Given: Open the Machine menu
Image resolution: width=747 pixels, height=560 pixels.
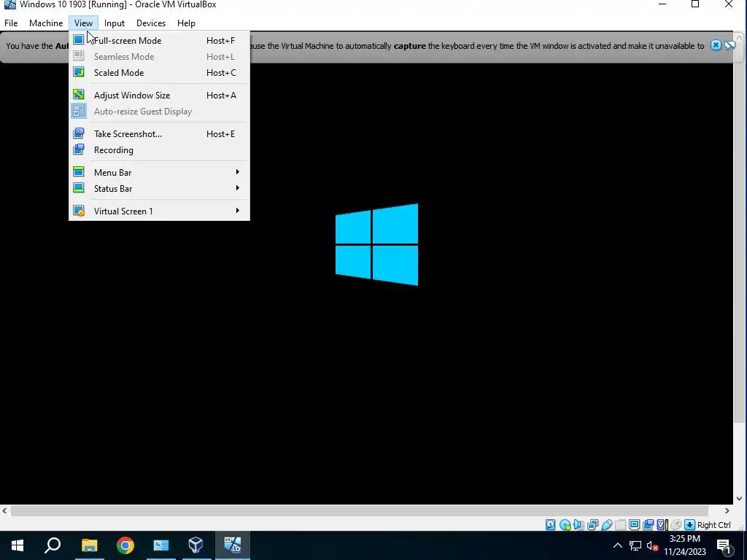Looking at the screenshot, I should tap(46, 23).
